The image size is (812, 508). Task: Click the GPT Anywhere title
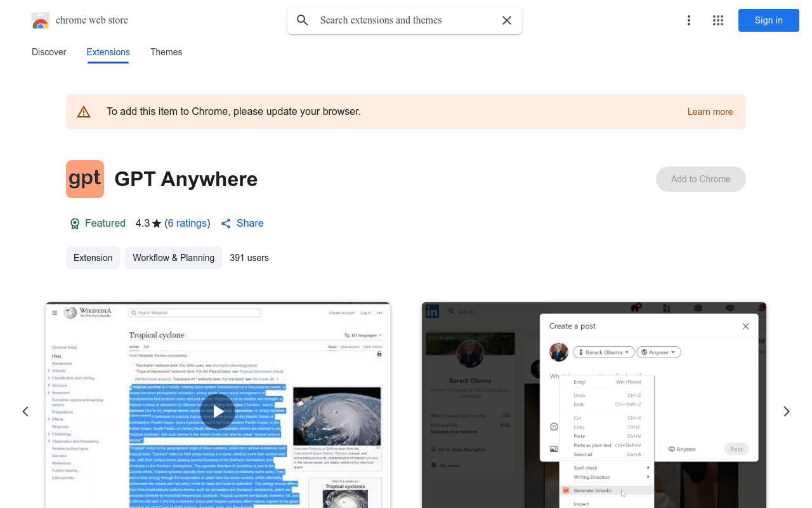point(186,179)
